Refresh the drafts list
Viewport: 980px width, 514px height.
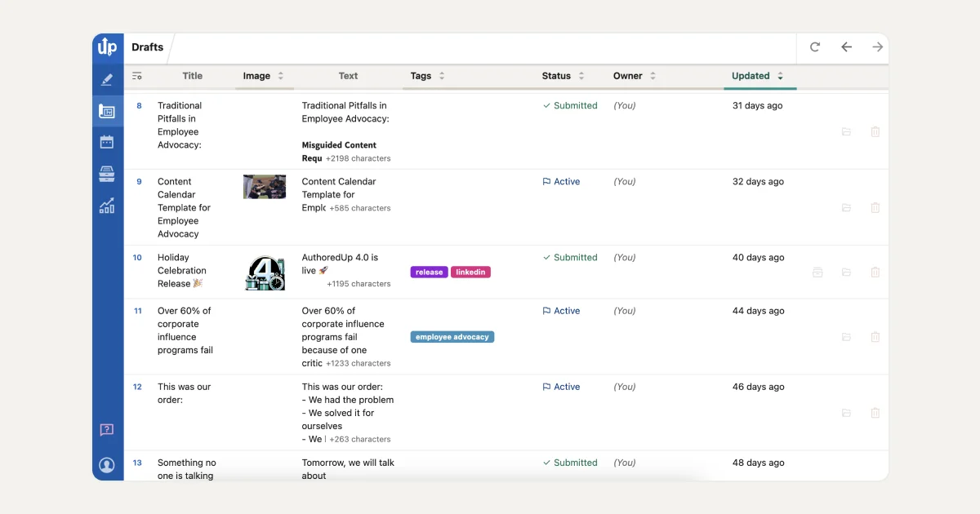[814, 47]
